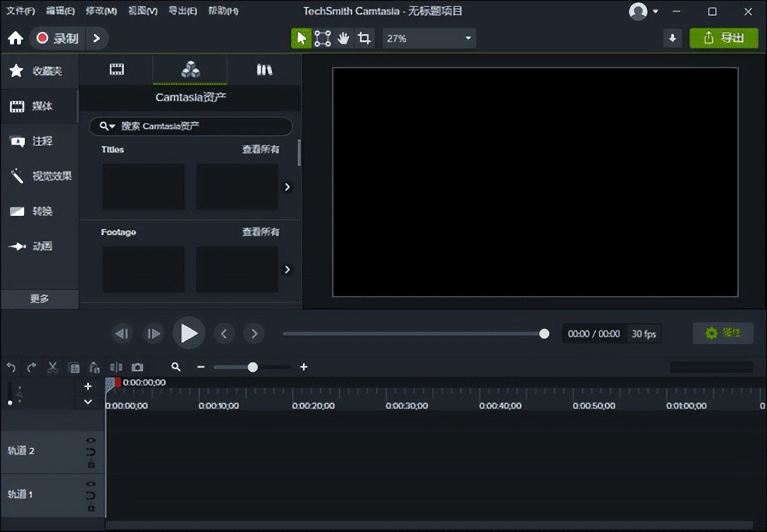The width and height of the screenshot is (767, 532).
Task: Select the crop tool in the canvas toolbar
Action: pos(364,38)
